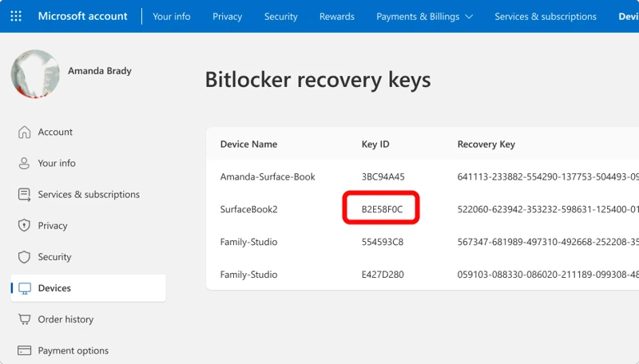
Task: Open Your info in the top navigation
Action: tap(172, 17)
